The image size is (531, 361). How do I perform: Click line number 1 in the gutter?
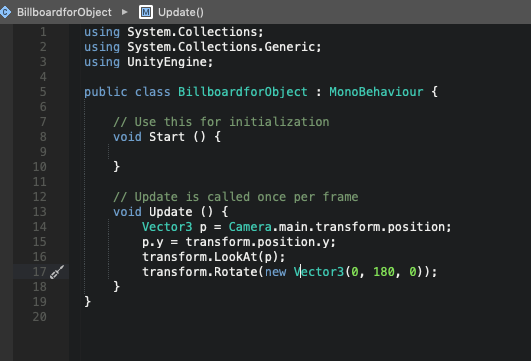coord(43,32)
